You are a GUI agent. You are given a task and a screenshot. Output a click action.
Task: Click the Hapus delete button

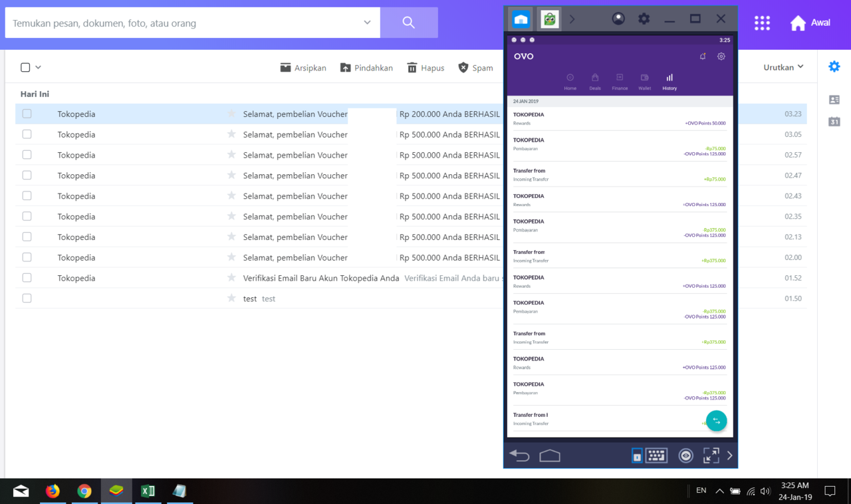pos(425,68)
